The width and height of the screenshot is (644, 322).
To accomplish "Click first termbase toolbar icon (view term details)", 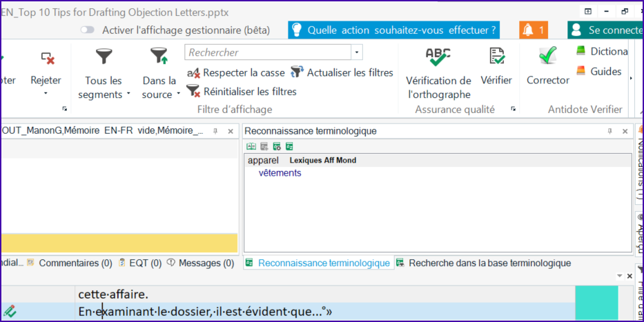I will 251,146.
